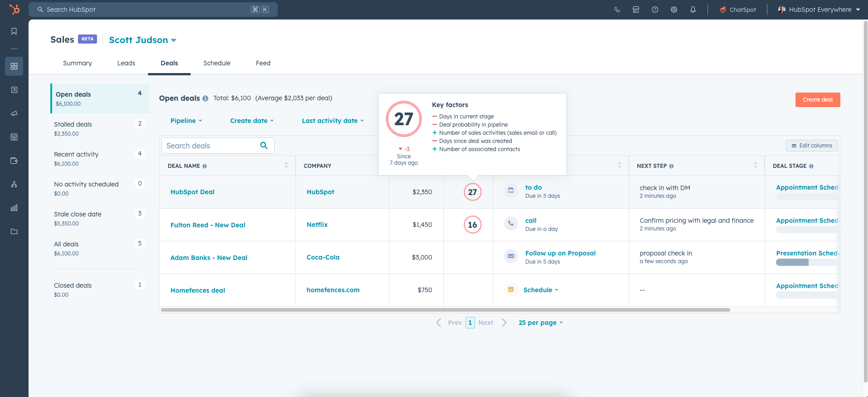Viewport: 868px width, 397px height.
Task: Click the info icon next to DEAL NAME
Action: [204, 166]
